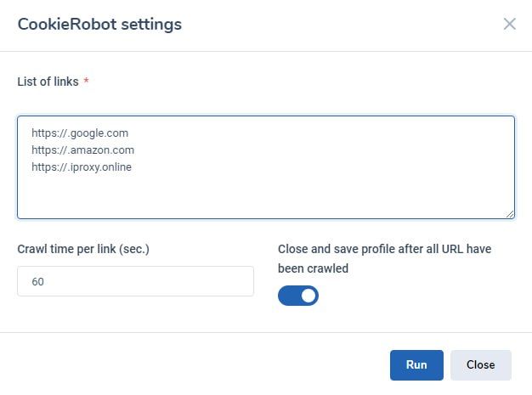Click the Run button
The width and height of the screenshot is (532, 395).
[x=416, y=364]
